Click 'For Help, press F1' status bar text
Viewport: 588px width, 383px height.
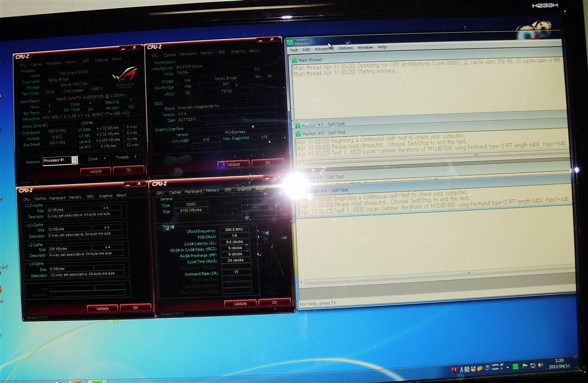pyautogui.click(x=318, y=303)
